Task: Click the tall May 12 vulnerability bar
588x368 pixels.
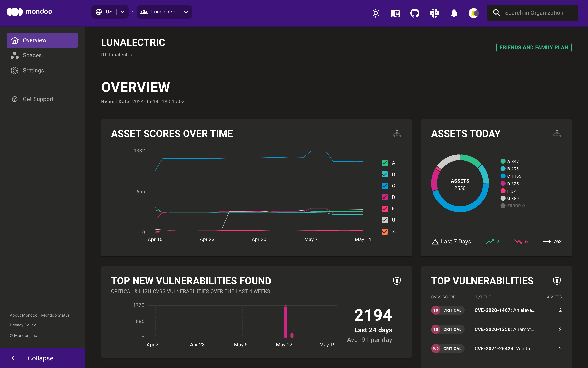Action: 286,322
